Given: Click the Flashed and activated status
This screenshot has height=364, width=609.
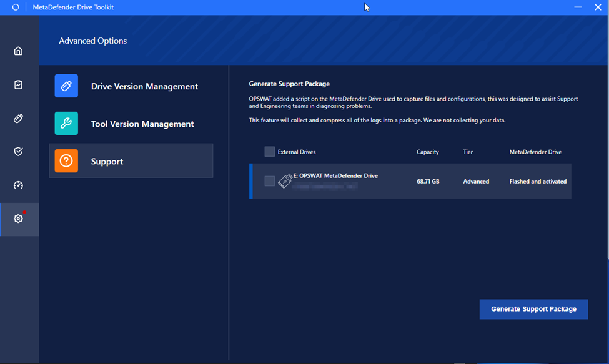Looking at the screenshot, I should coord(538,181).
